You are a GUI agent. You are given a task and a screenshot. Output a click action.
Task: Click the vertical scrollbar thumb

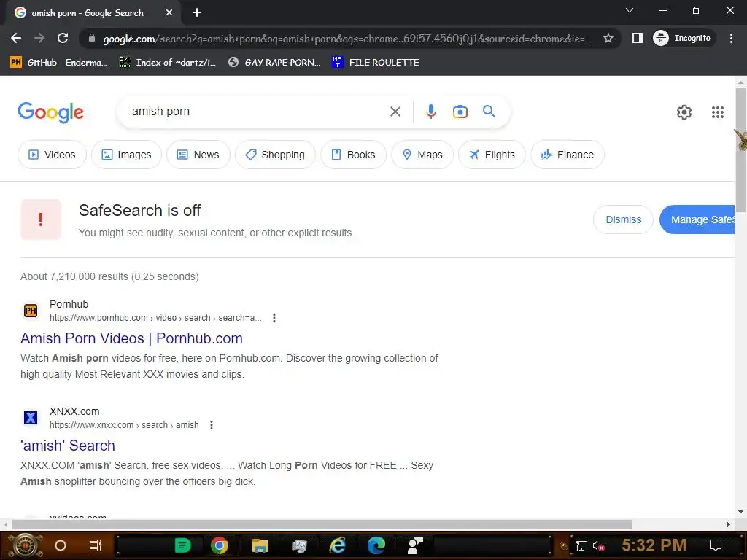tap(741, 150)
